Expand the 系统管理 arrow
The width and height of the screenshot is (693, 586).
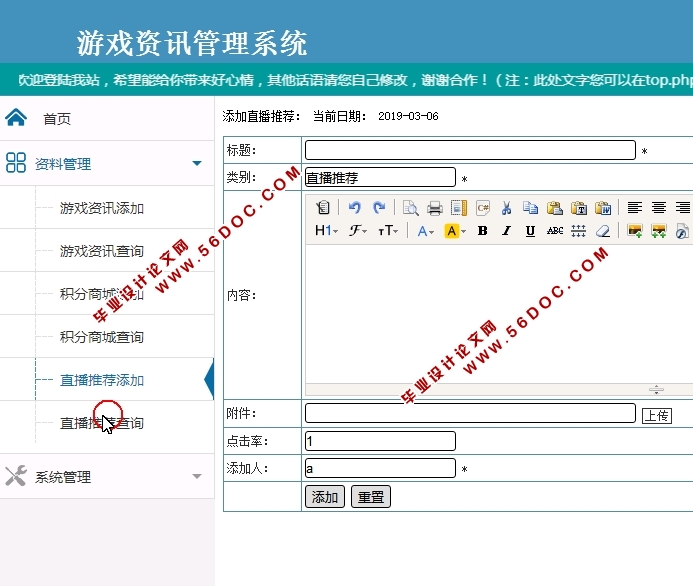pos(197,476)
